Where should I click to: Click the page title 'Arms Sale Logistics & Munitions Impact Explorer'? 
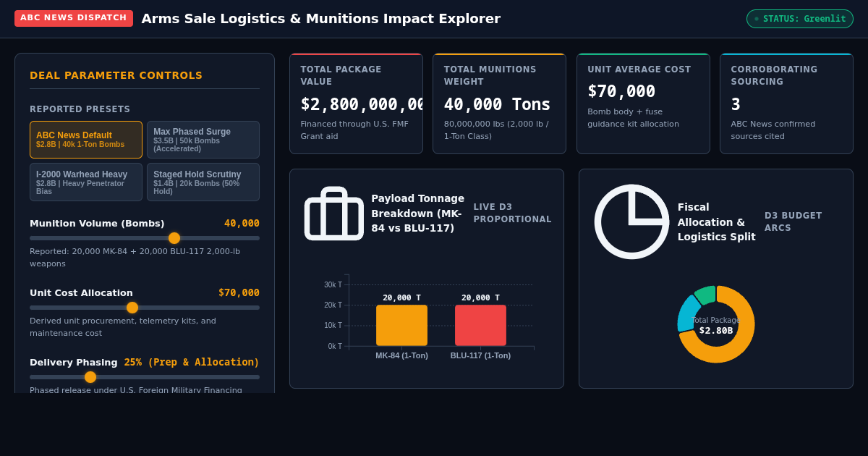point(320,19)
